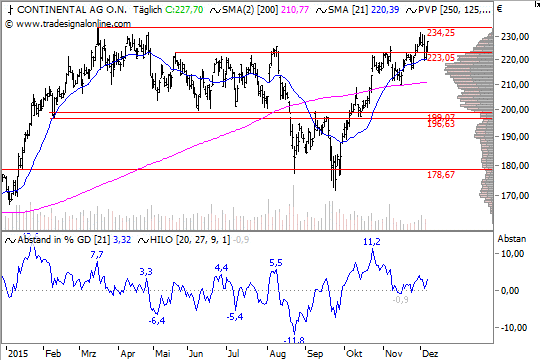The width and height of the screenshot is (540, 360).
Task: Click the Sep time axis label
Action: pyautogui.click(x=315, y=354)
